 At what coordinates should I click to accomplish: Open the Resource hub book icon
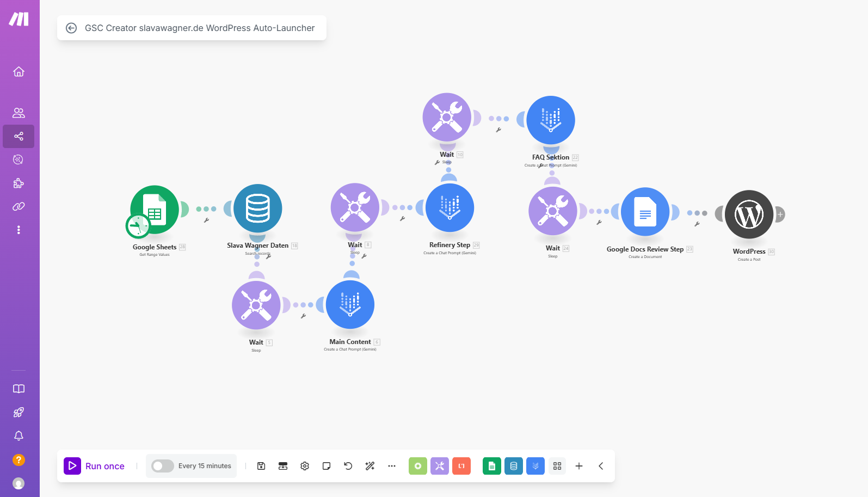(x=19, y=389)
